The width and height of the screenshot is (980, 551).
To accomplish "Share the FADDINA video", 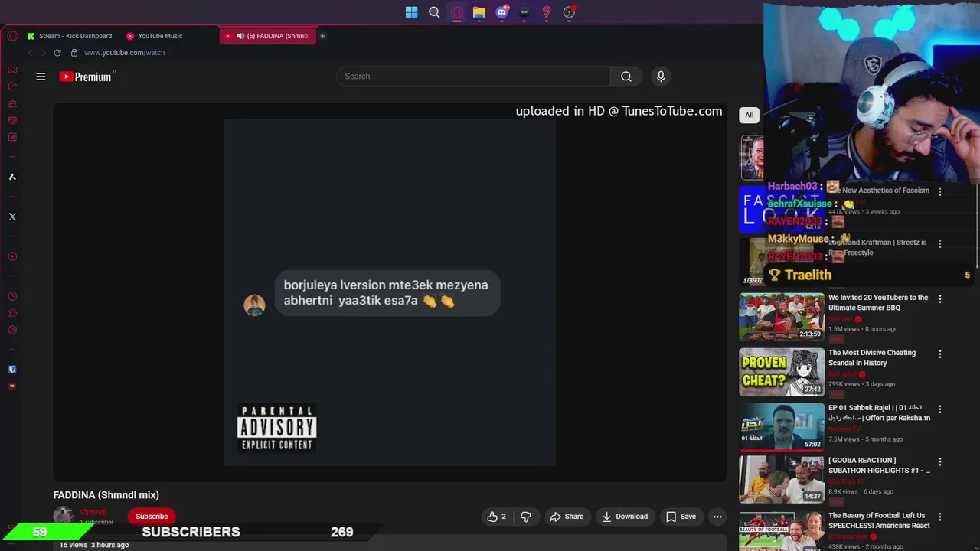I will click(x=567, y=517).
